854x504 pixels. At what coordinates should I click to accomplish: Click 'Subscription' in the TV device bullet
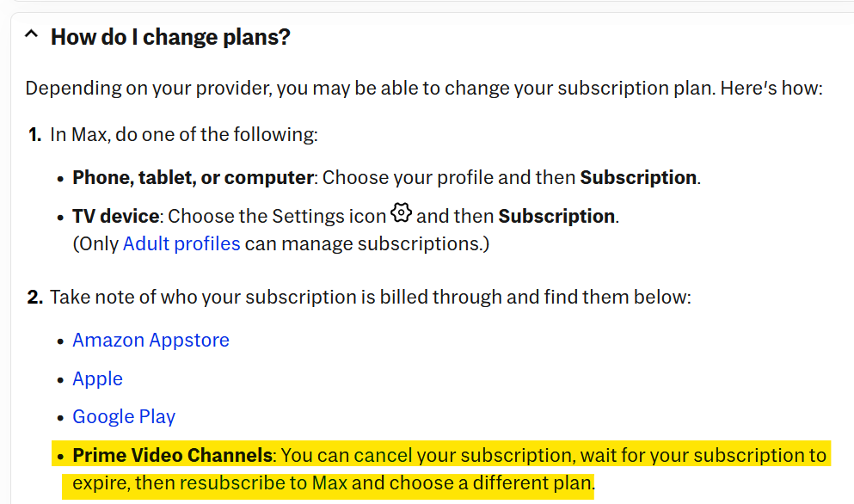(556, 216)
